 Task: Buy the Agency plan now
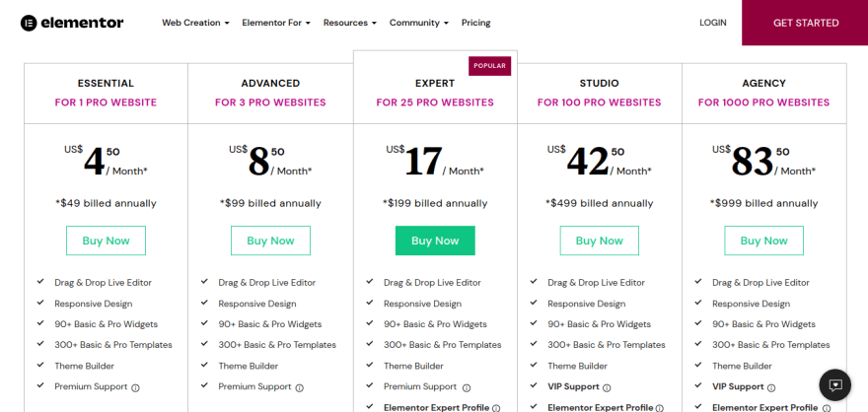coord(763,240)
